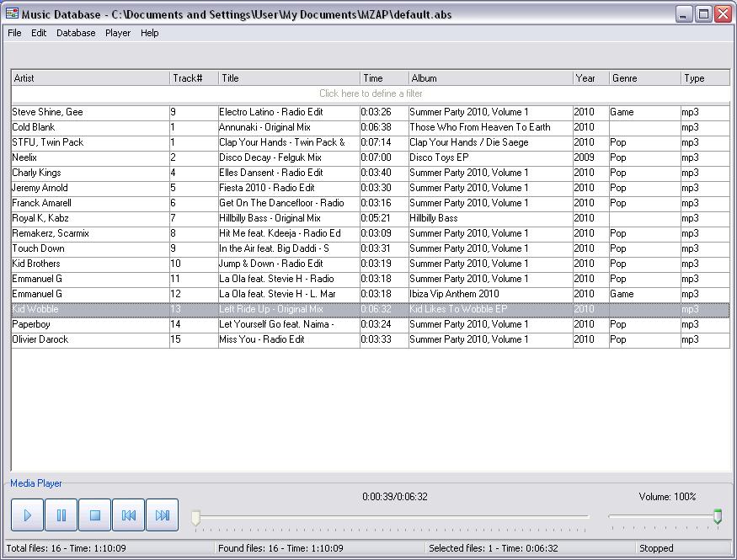Skip back to the previous track
Screen dimensions: 737x560
(127, 515)
